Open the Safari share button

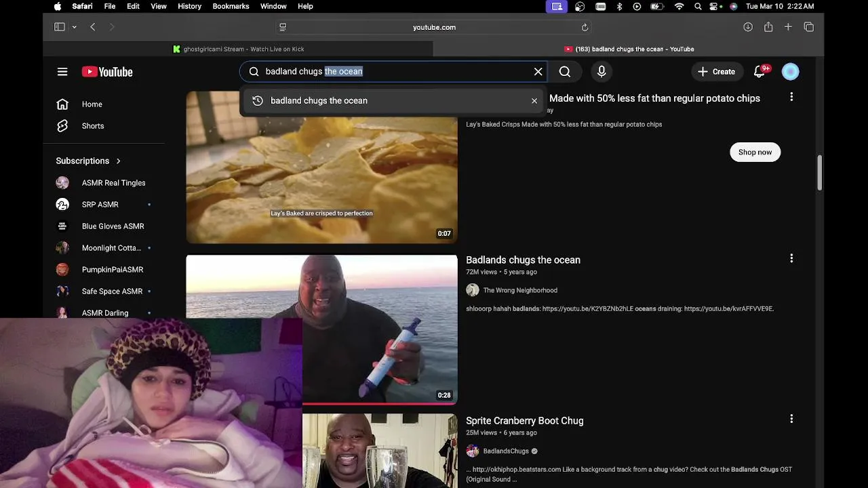(768, 27)
